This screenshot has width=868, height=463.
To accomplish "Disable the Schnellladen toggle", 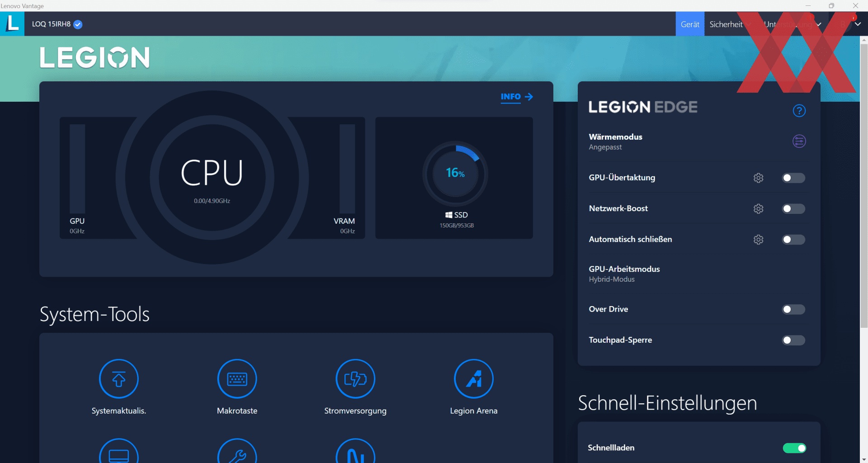I will point(794,448).
